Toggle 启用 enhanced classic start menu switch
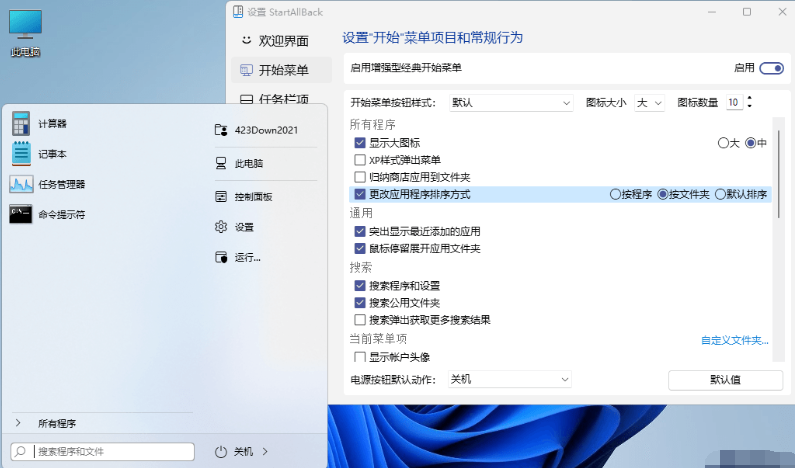Image resolution: width=796 pixels, height=468 pixels. tap(771, 68)
